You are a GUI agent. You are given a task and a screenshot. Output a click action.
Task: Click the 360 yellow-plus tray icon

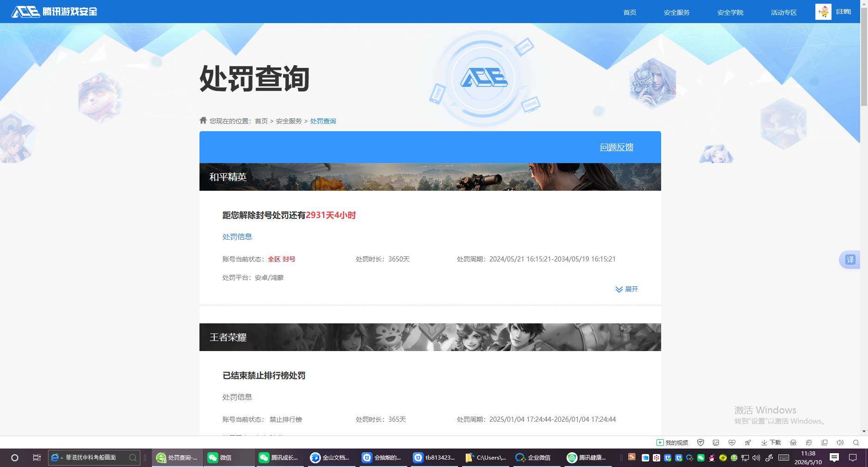tap(723, 458)
